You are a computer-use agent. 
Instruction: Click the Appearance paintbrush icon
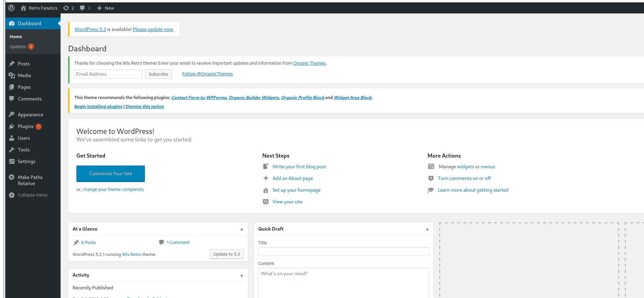(x=12, y=115)
